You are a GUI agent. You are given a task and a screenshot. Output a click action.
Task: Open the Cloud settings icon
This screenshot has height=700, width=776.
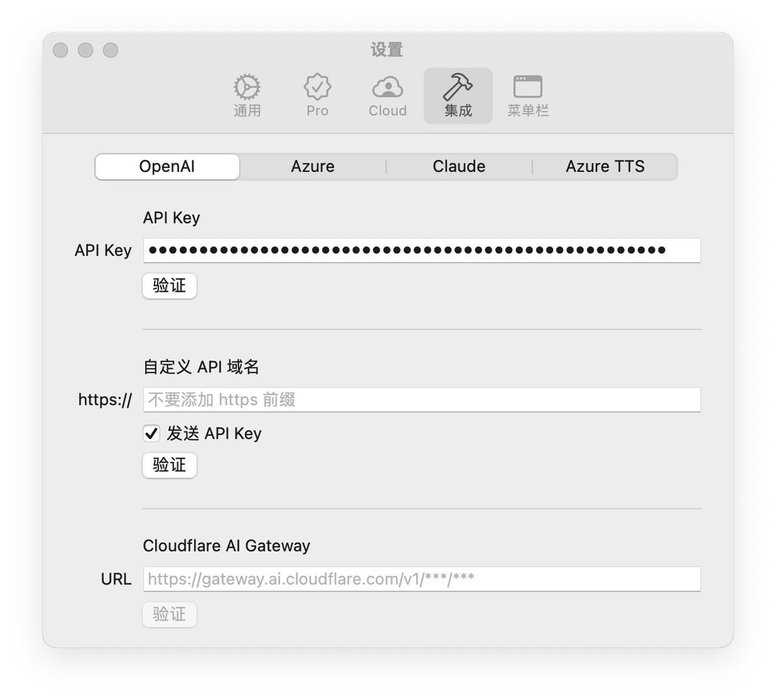(x=388, y=96)
